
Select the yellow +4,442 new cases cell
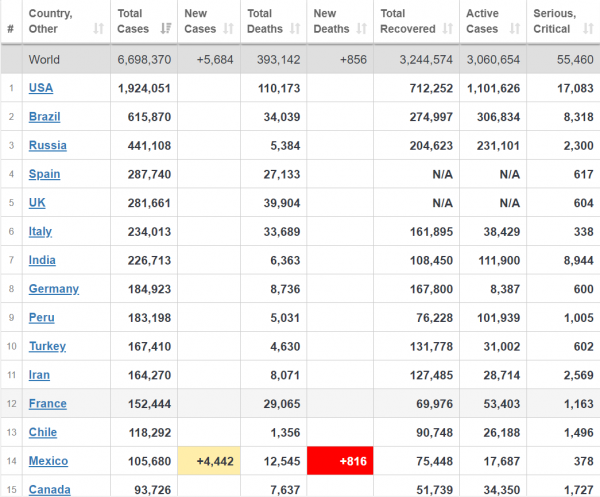[x=209, y=461]
